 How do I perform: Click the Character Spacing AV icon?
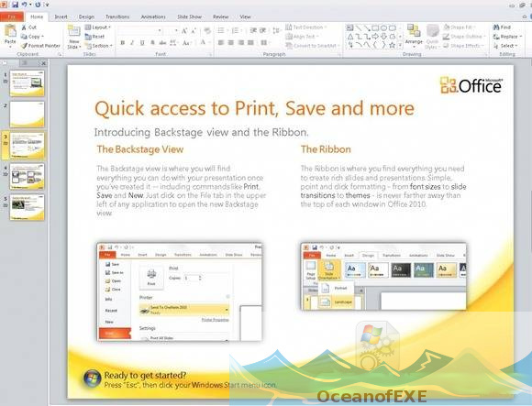[x=173, y=43]
